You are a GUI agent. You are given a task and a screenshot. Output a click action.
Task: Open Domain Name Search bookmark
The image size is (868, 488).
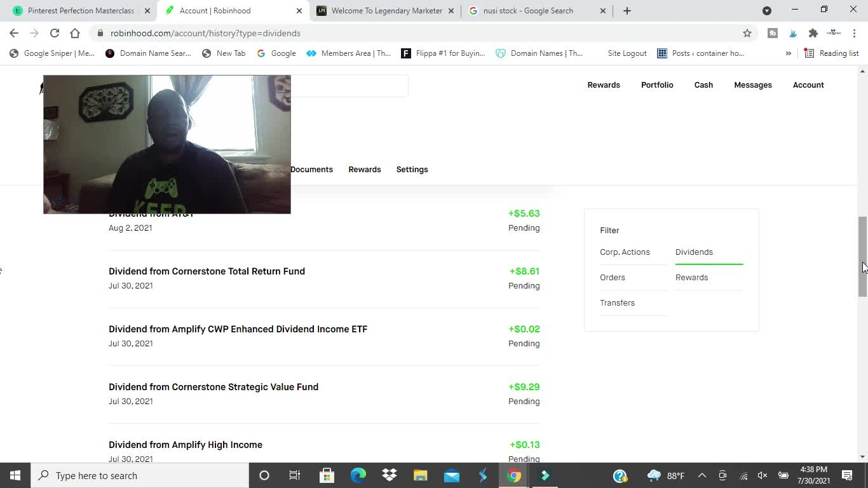149,53
